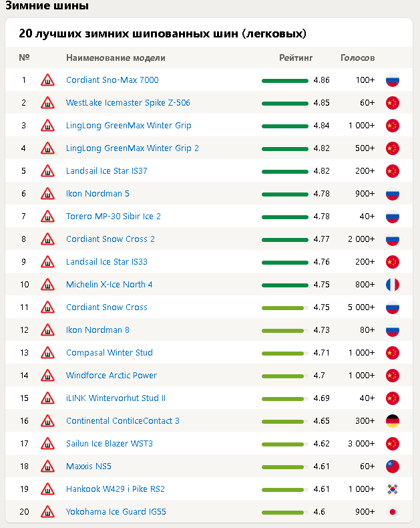The height and width of the screenshot is (528, 420).
Task: Click studded-tire icon beside WestLake Icemaster Spike
Action: pos(47,103)
